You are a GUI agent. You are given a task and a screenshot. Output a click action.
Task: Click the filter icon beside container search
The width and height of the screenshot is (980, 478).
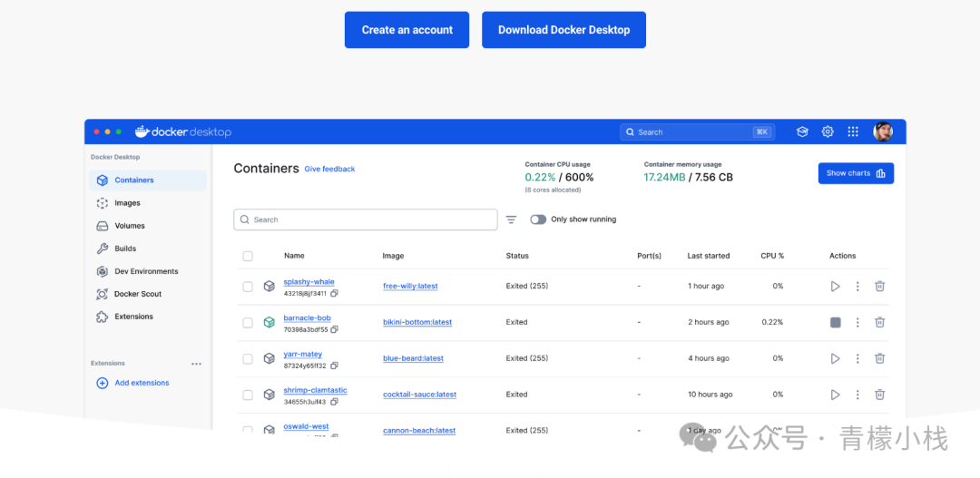pyautogui.click(x=511, y=219)
